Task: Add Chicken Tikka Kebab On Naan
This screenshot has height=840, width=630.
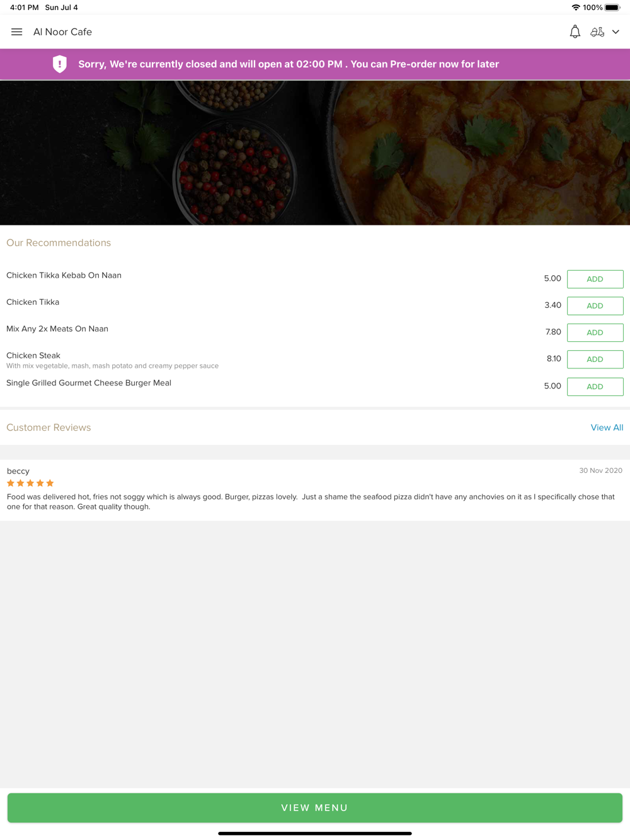Action: pos(595,279)
